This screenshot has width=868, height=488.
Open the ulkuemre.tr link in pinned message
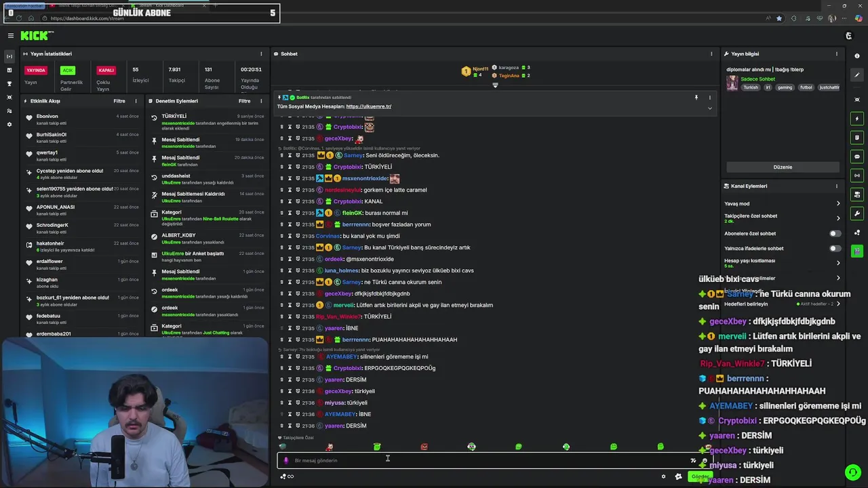tap(368, 106)
